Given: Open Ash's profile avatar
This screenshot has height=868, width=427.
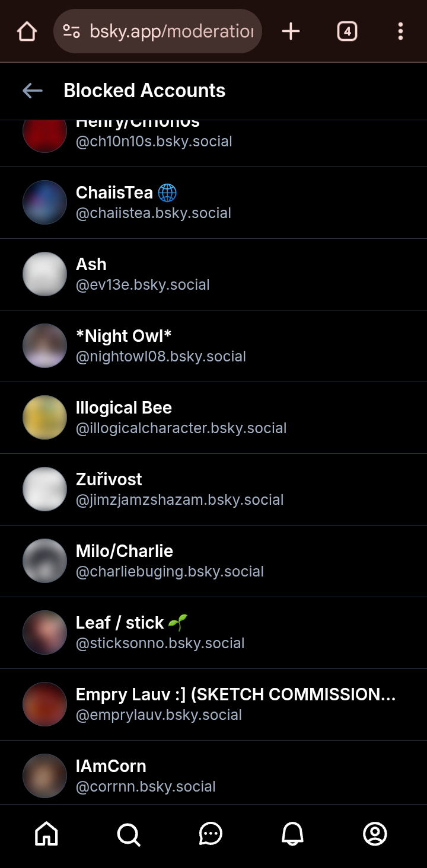Looking at the screenshot, I should [x=44, y=274].
